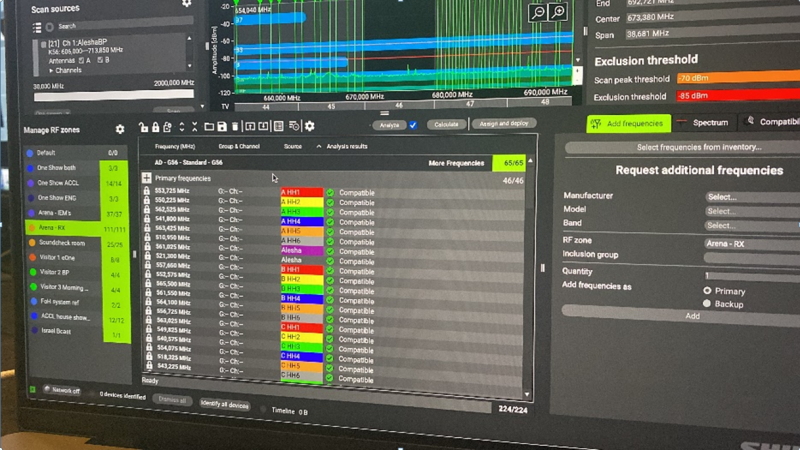Click the trash delete icon in frequency toolbar

[235, 126]
